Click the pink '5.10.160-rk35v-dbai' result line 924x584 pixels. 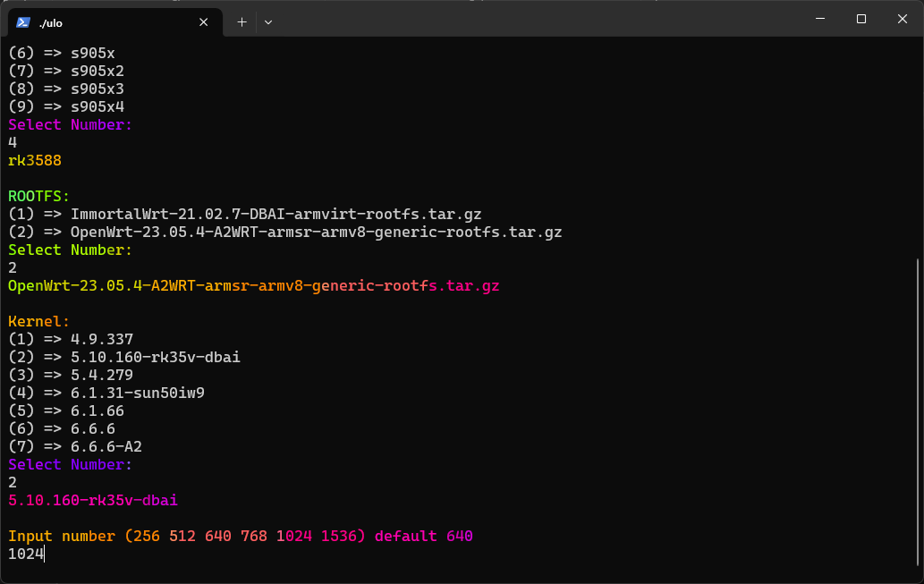[93, 500]
